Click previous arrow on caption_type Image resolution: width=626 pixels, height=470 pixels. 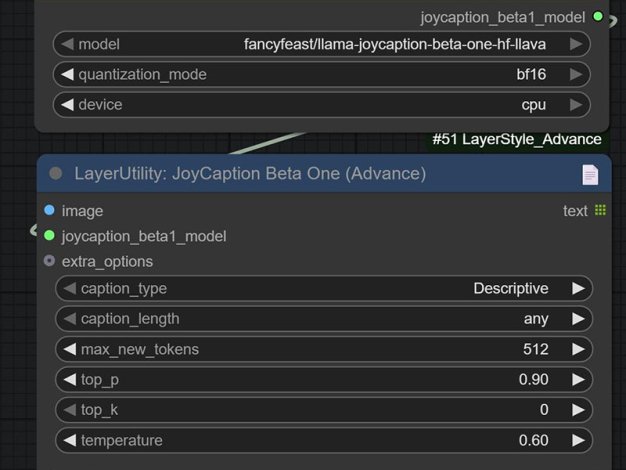(70, 288)
